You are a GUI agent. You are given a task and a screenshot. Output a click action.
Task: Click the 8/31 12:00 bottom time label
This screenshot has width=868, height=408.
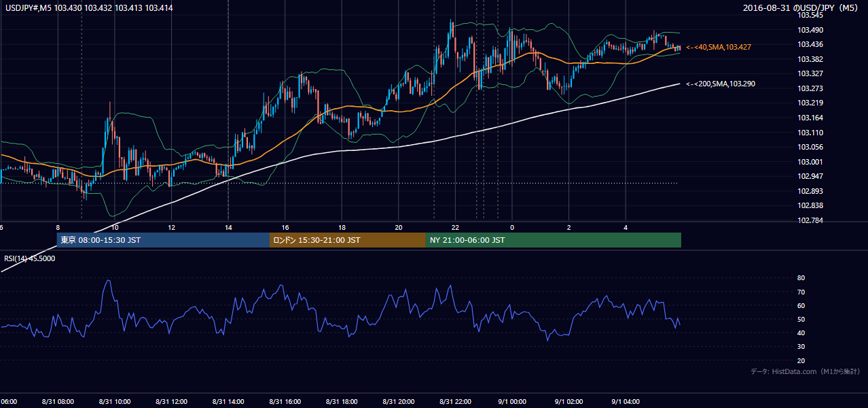(172, 401)
